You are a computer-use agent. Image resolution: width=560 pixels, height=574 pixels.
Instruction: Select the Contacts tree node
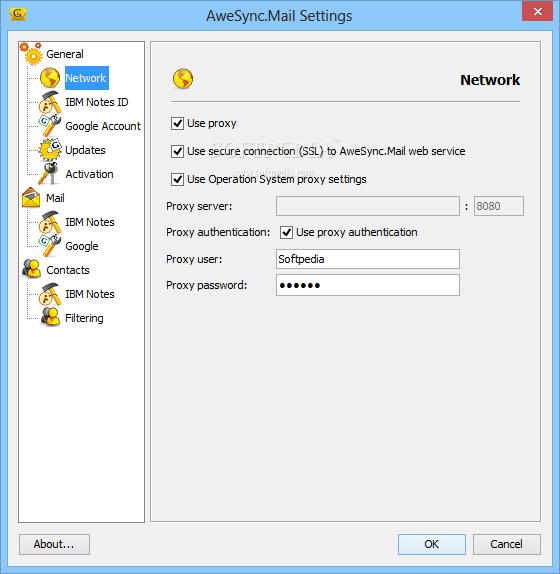point(68,270)
